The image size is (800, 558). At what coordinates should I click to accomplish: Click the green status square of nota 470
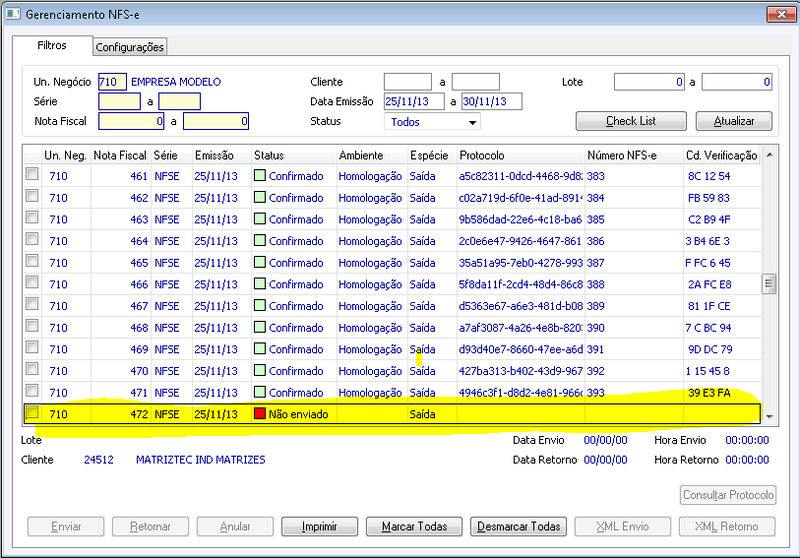point(260,370)
